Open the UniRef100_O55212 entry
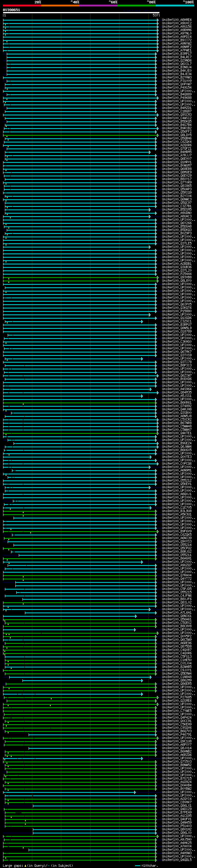The height and width of the screenshot is (868, 197). click(177, 481)
